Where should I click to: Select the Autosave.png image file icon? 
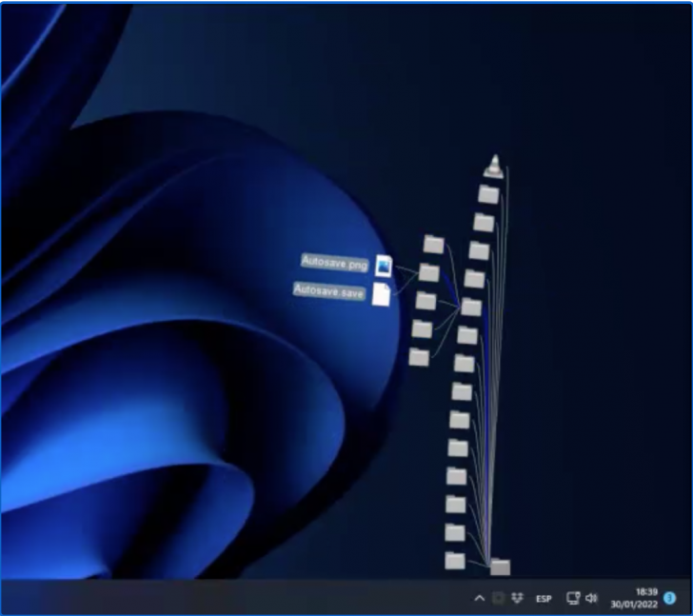click(x=384, y=266)
